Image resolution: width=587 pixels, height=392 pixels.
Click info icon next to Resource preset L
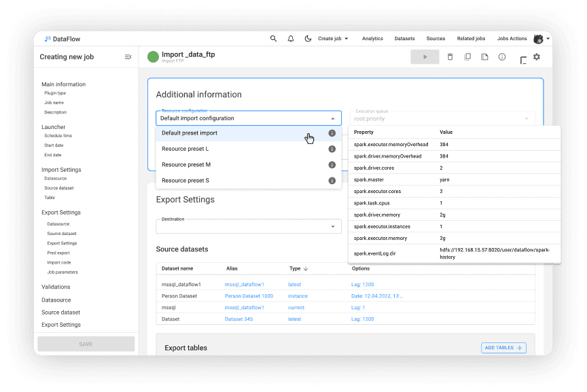point(332,149)
